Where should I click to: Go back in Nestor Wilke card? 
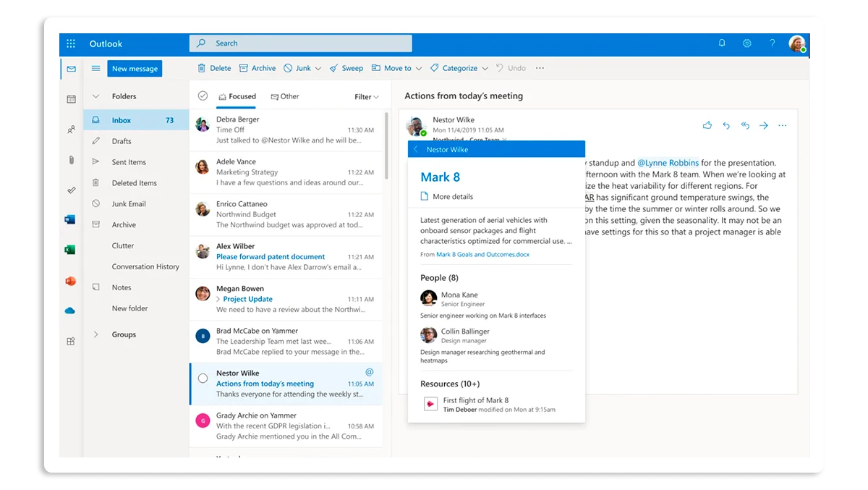point(415,149)
